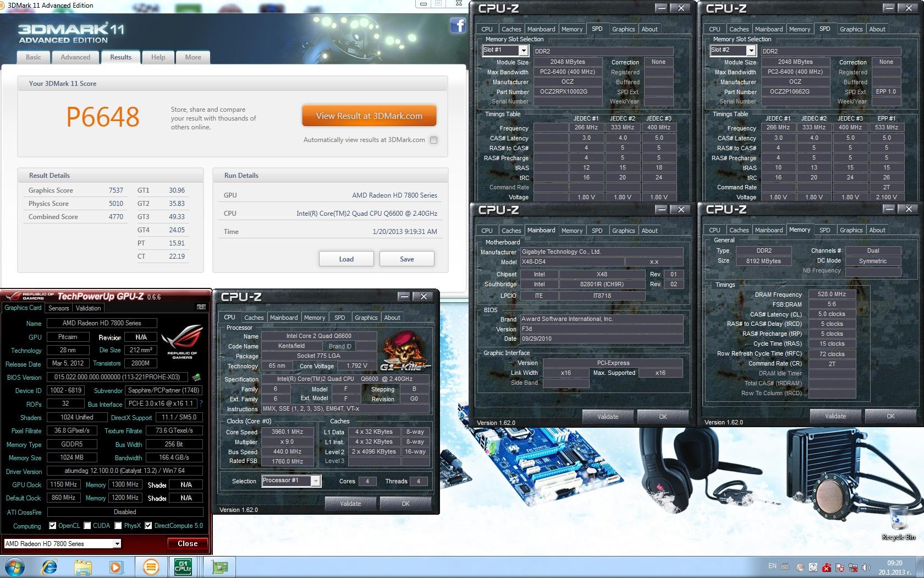Click the DRAM Frequency field 528.0 MHz

point(832,295)
